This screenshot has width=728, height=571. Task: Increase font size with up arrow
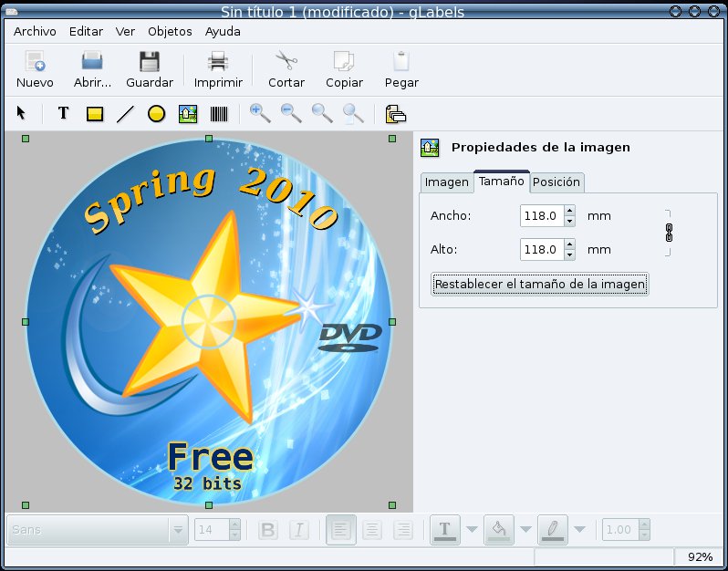[x=235, y=524]
